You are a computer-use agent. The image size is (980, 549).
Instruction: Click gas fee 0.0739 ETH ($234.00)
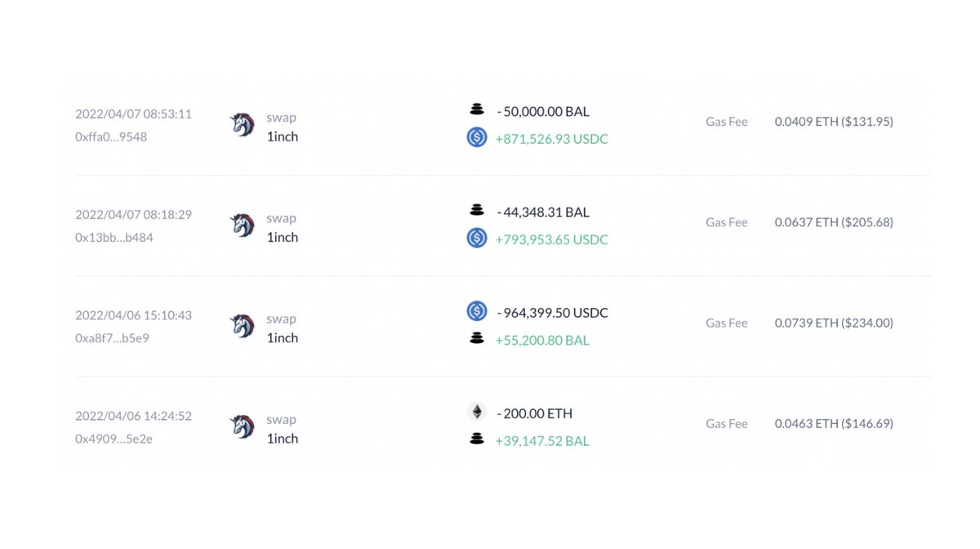(x=834, y=323)
